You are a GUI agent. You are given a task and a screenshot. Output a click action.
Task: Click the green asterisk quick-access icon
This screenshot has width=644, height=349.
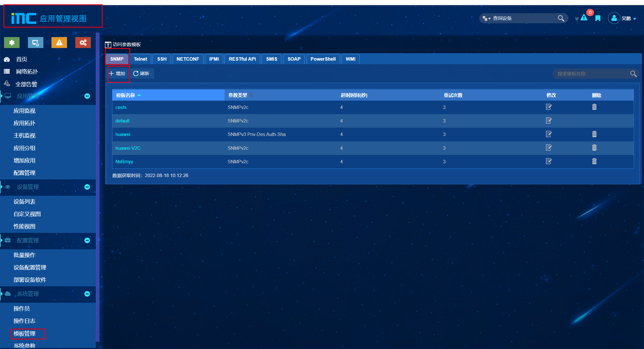(x=12, y=43)
